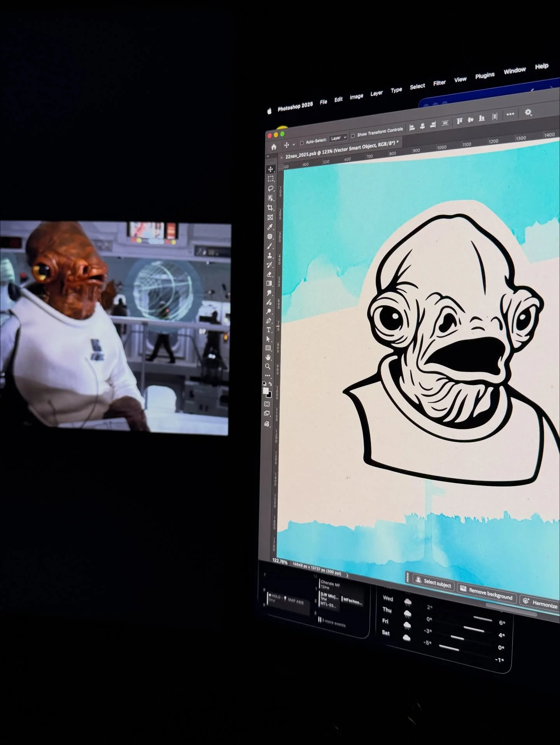Click the Photoshop 2026 app menu
Screen dimensions: 560x745
click(295, 107)
